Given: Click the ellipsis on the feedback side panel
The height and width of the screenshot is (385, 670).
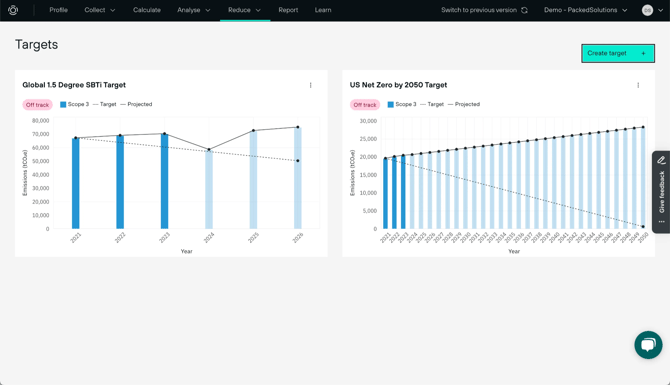Looking at the screenshot, I should (661, 222).
